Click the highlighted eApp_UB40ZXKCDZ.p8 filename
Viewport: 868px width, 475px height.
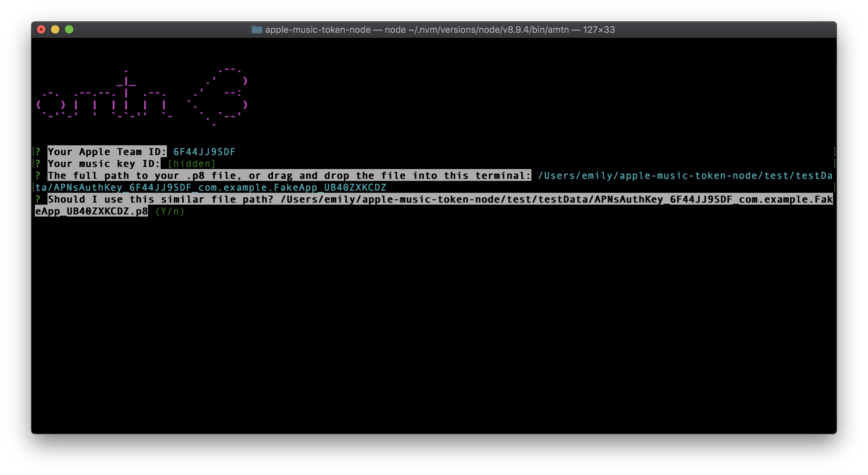tap(91, 211)
